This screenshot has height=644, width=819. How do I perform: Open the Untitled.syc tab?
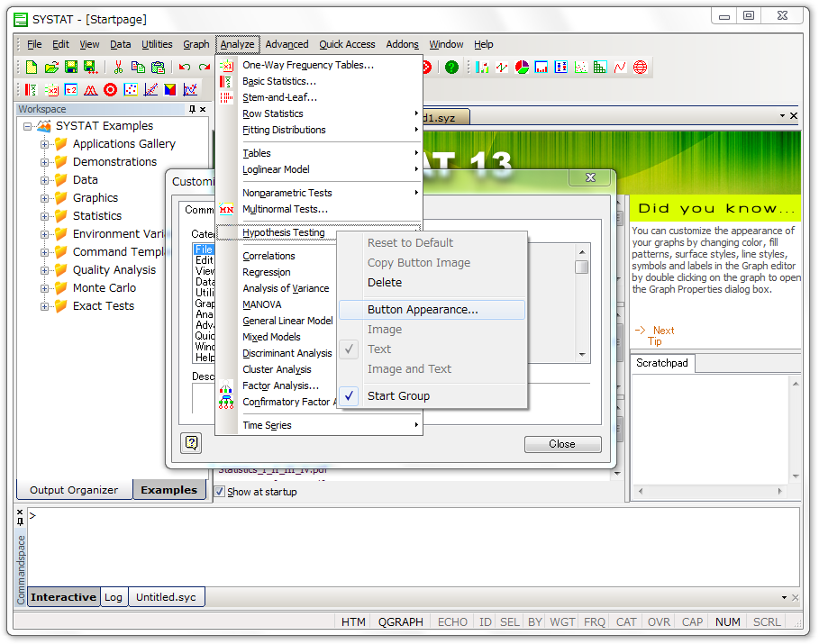pos(166,597)
